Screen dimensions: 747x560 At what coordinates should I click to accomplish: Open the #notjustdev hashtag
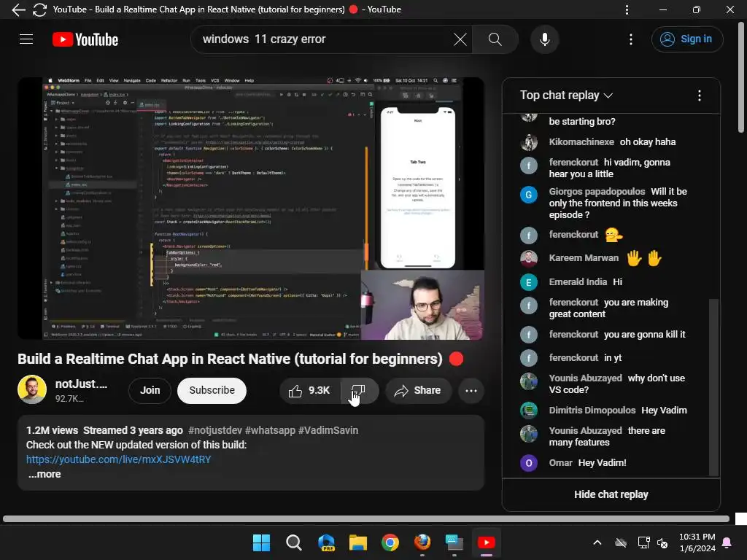point(215,430)
